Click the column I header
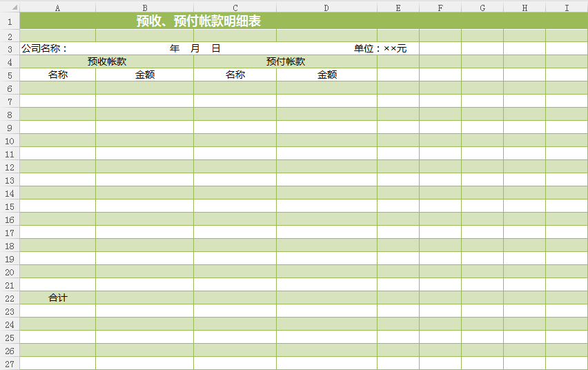588x370 pixels. [567, 8]
